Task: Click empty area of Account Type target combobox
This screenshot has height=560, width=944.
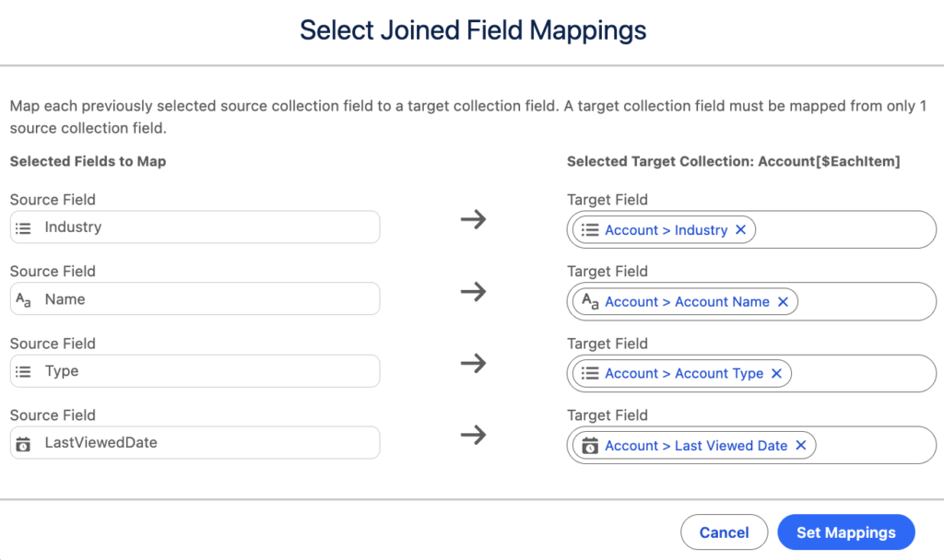Action: tap(861, 374)
